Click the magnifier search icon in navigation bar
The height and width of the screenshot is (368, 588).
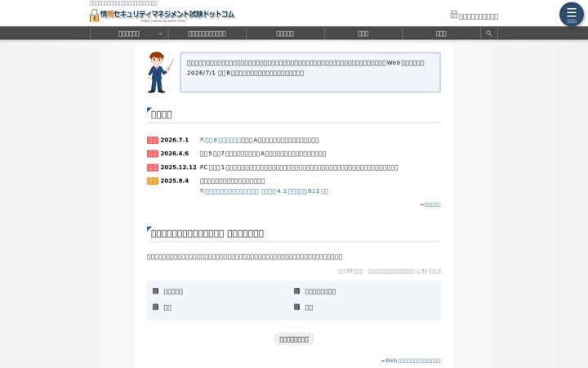point(489,34)
